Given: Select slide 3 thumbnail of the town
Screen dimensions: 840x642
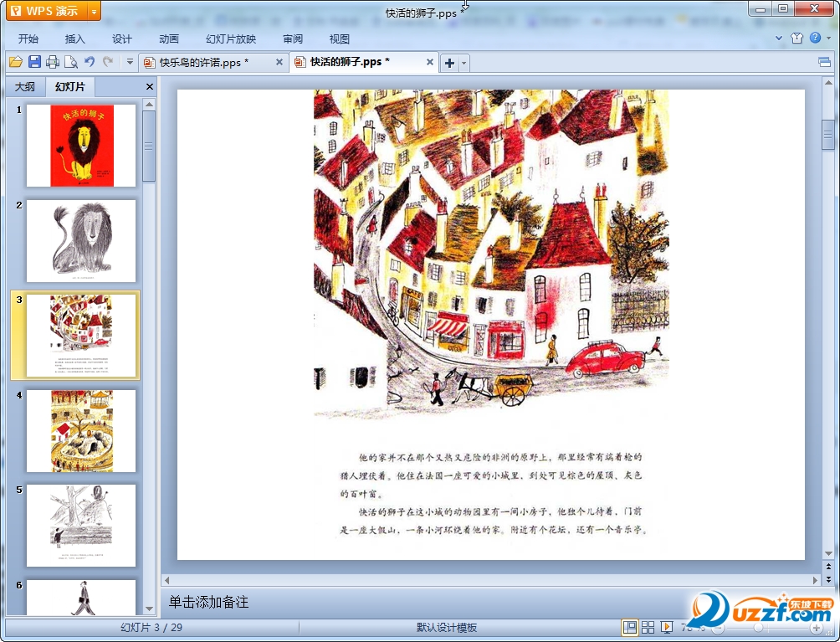Looking at the screenshot, I should pyautogui.click(x=81, y=336).
